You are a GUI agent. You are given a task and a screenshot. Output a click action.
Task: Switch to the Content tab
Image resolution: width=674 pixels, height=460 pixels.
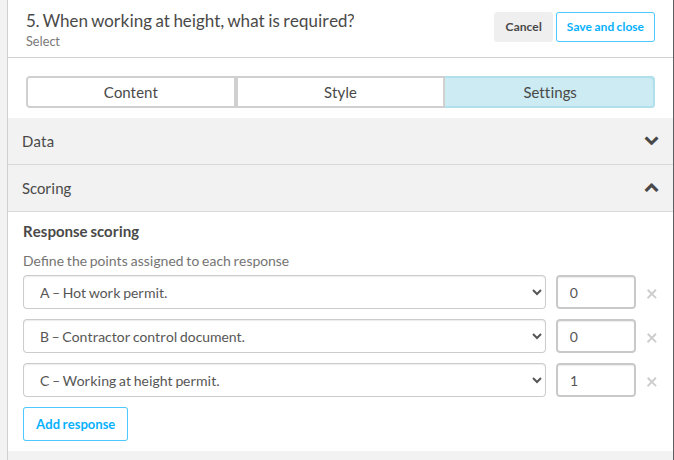131,92
